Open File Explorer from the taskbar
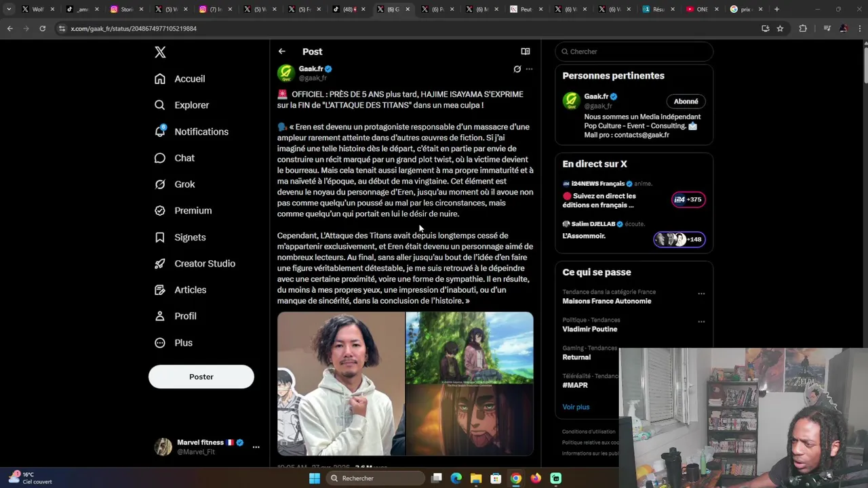This screenshot has width=868, height=488. click(476, 479)
